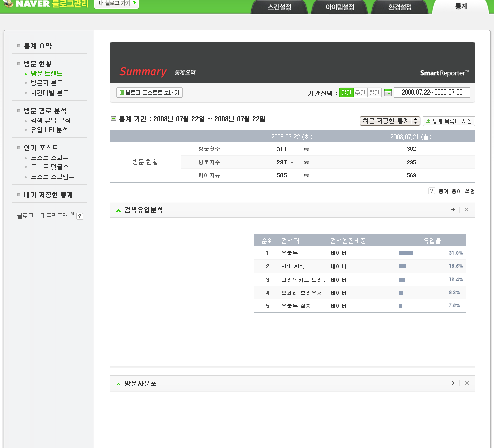Click the 내 블로그 가기 button

pos(117,4)
